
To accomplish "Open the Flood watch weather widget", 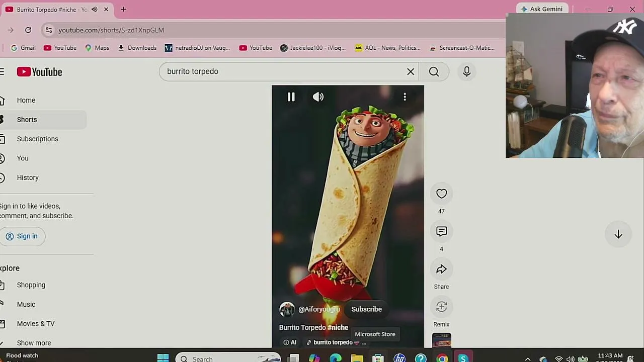I will tap(21, 357).
